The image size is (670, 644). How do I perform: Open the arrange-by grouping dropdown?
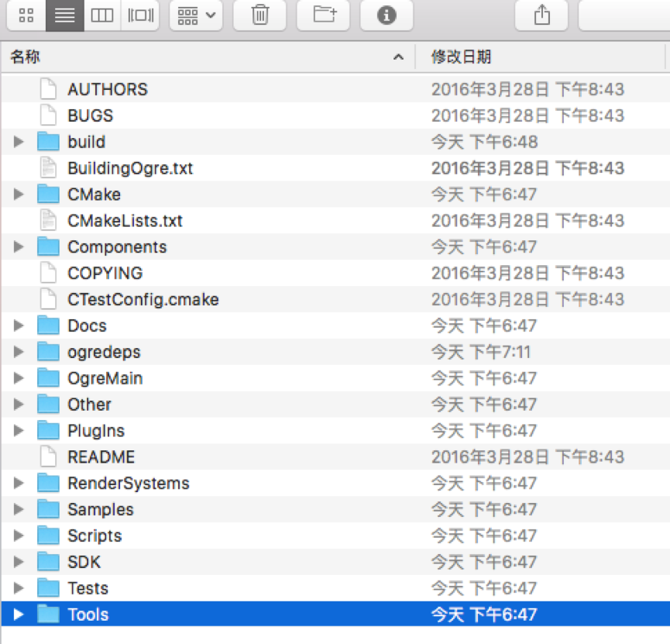click(x=196, y=15)
